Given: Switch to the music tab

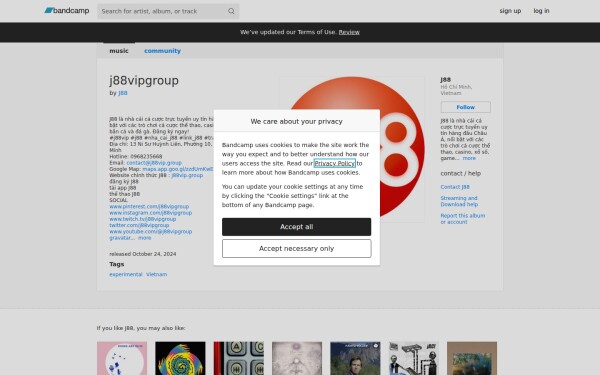Looking at the screenshot, I should click(119, 51).
